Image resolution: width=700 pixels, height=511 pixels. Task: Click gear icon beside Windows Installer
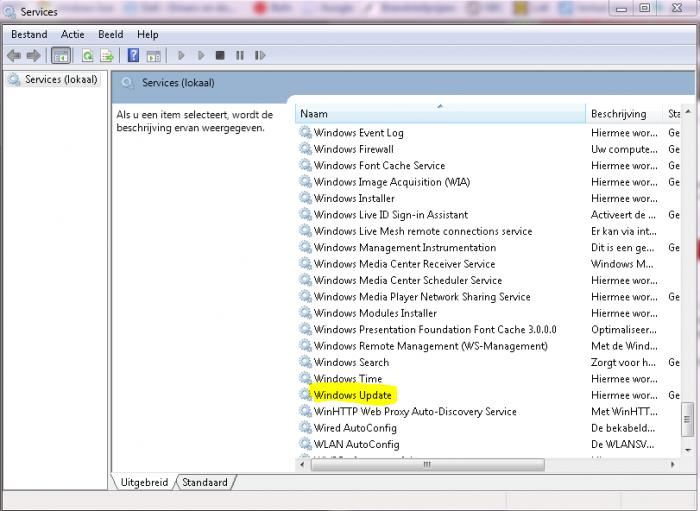pyautogui.click(x=305, y=198)
